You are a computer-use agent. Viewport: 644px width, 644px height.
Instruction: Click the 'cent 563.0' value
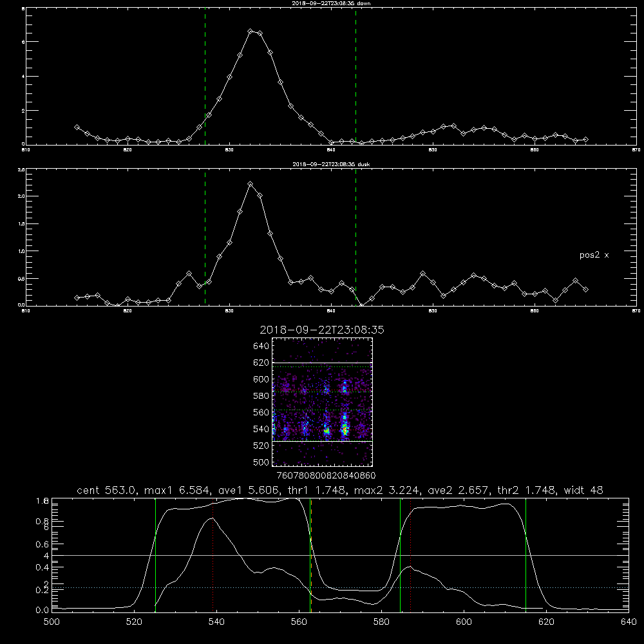click(x=106, y=490)
